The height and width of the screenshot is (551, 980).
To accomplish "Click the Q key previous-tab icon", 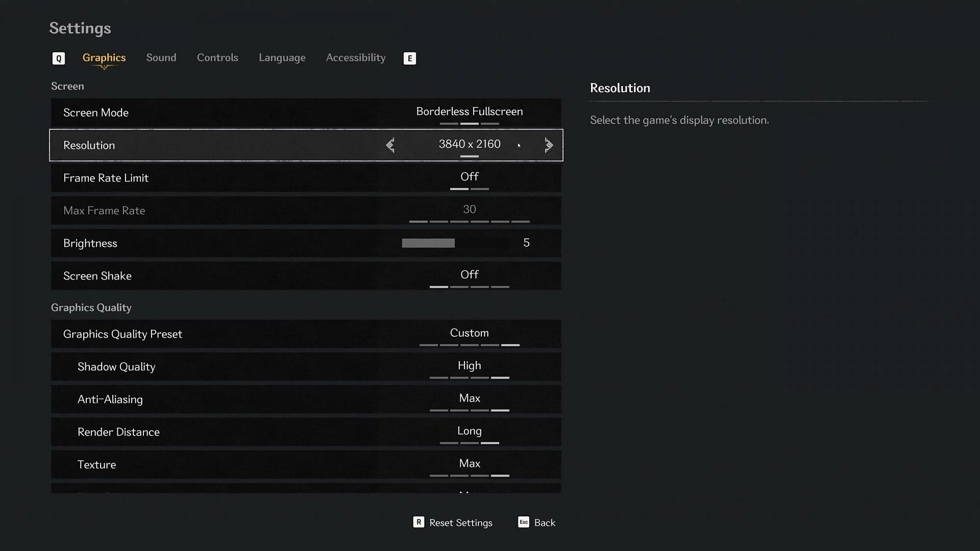I will pos(59,58).
